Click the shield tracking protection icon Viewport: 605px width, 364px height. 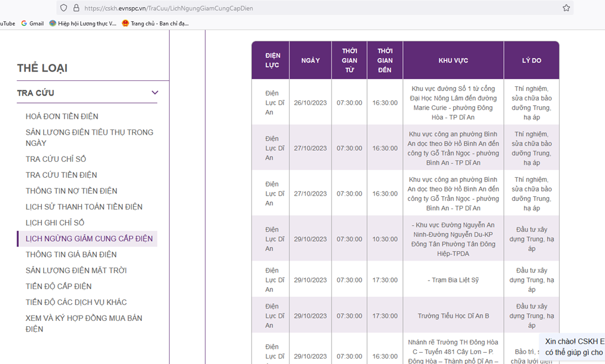click(64, 8)
